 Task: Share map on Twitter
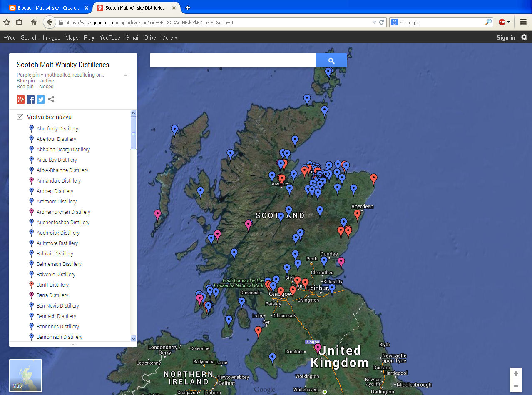point(41,100)
